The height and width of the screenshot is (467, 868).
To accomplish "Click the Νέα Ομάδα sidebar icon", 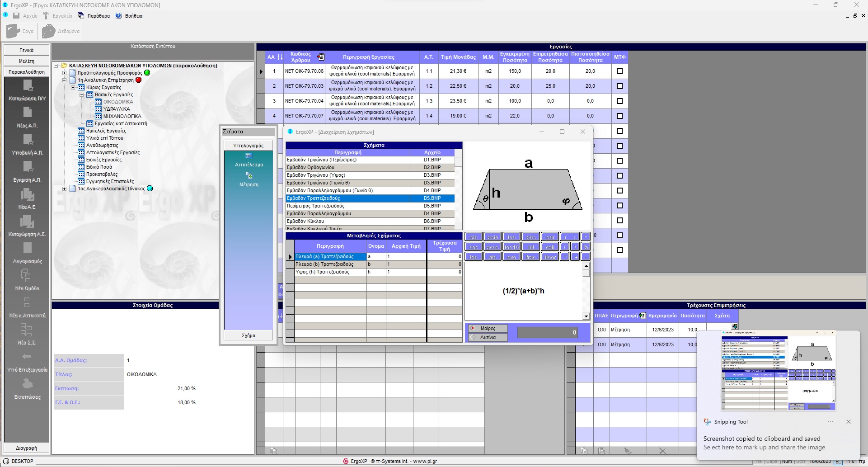I will click(26, 275).
